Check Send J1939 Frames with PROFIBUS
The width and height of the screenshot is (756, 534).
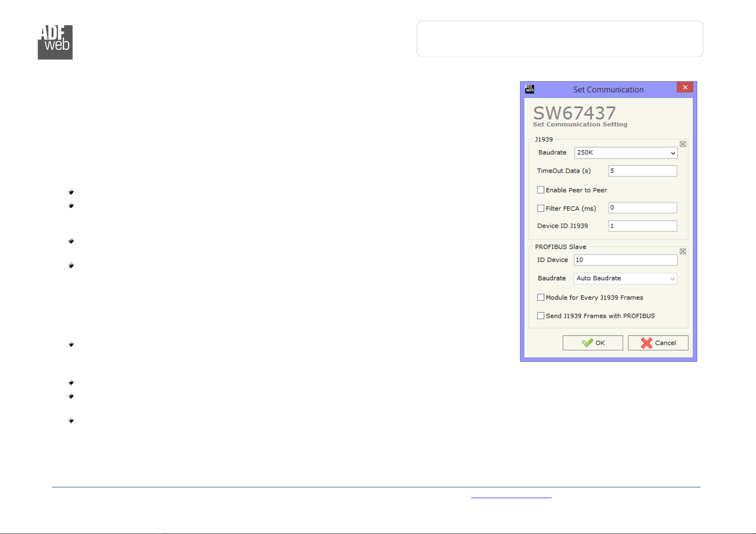pyautogui.click(x=541, y=316)
